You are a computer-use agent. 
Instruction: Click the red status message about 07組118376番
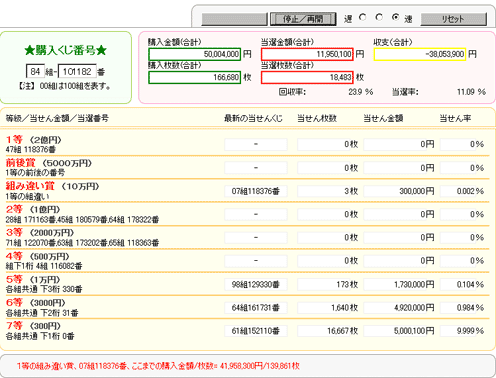(158, 366)
